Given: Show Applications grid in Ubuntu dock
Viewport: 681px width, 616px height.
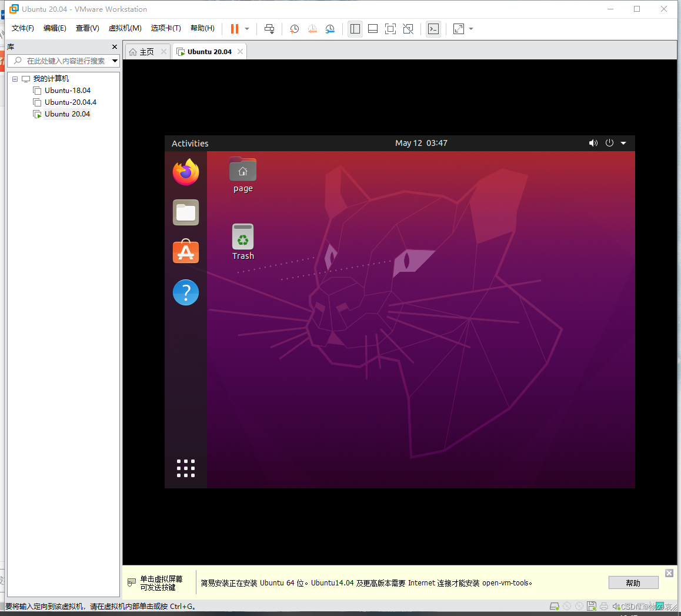Looking at the screenshot, I should 186,468.
